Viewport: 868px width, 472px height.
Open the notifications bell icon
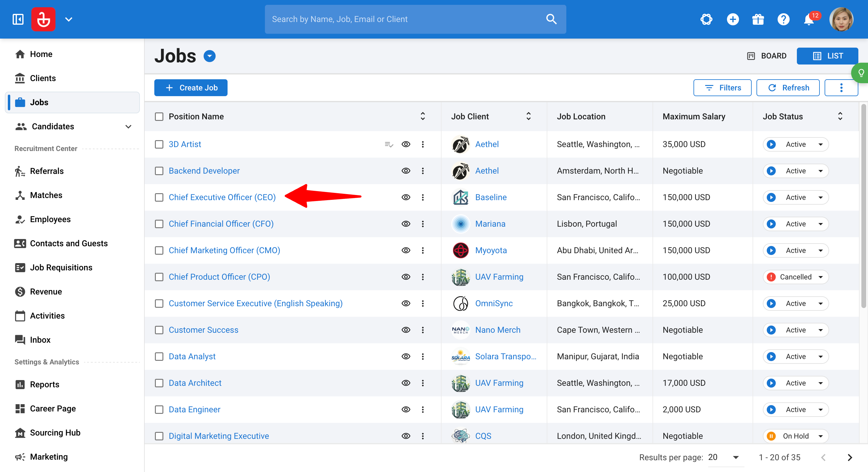tap(809, 20)
